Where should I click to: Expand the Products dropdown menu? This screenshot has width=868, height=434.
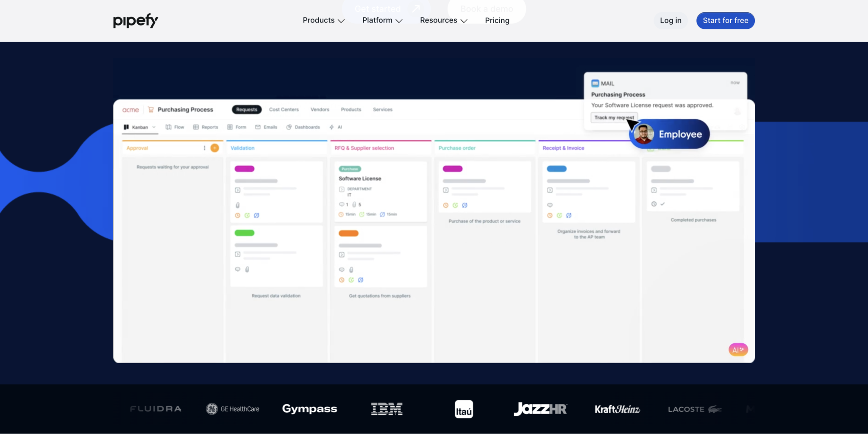coord(323,20)
